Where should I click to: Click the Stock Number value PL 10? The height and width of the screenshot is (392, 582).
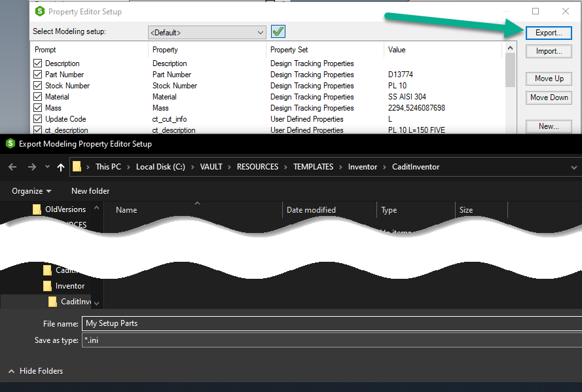(397, 86)
